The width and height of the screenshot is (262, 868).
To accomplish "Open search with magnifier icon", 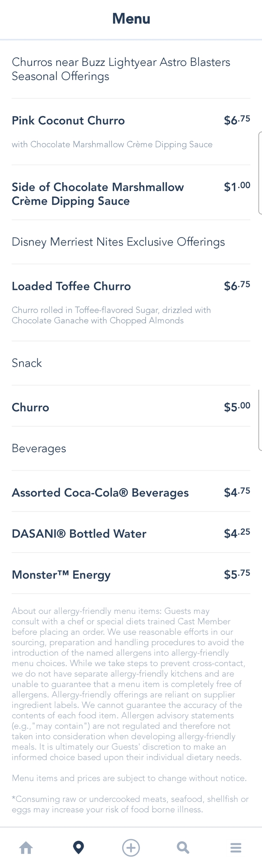I will [183, 847].
